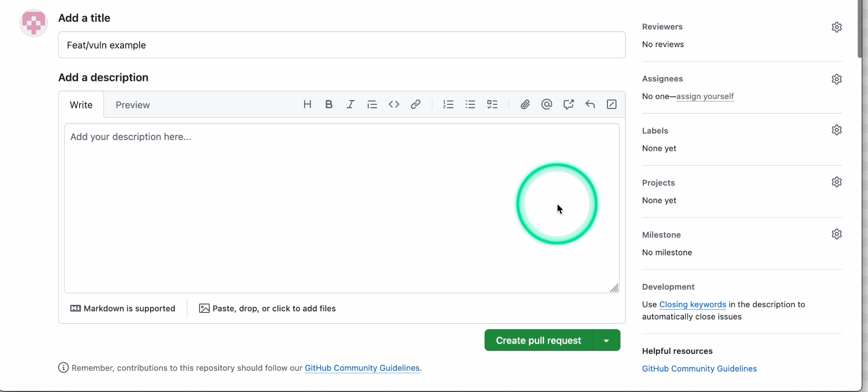Open the Closing keywords link

tap(693, 304)
